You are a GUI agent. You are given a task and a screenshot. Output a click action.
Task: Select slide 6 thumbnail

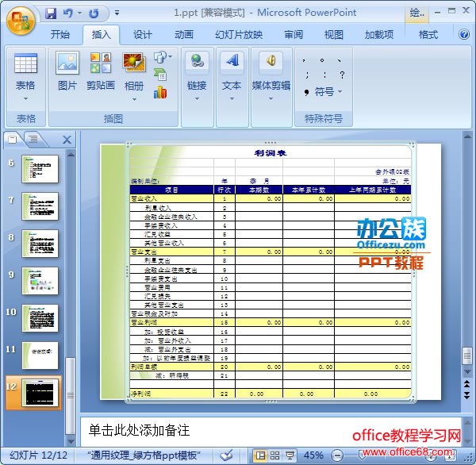coord(40,169)
